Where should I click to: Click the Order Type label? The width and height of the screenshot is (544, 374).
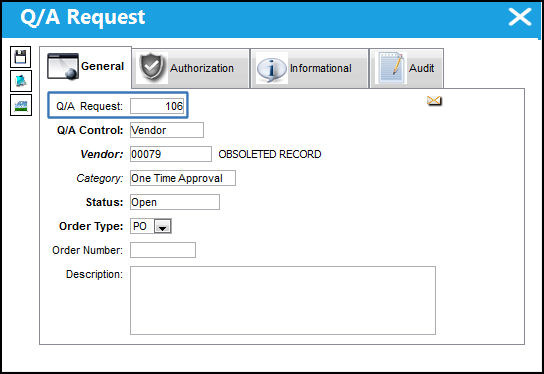pyautogui.click(x=91, y=226)
